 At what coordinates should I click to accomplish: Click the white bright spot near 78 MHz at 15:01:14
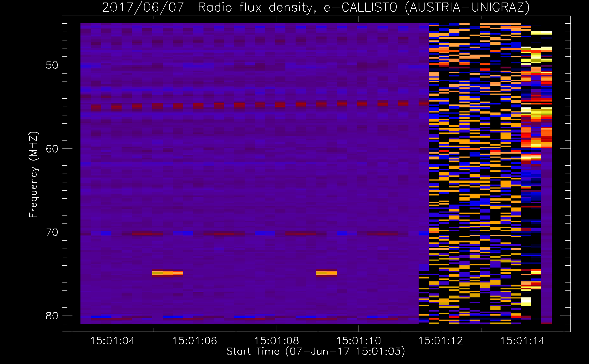[526, 301]
